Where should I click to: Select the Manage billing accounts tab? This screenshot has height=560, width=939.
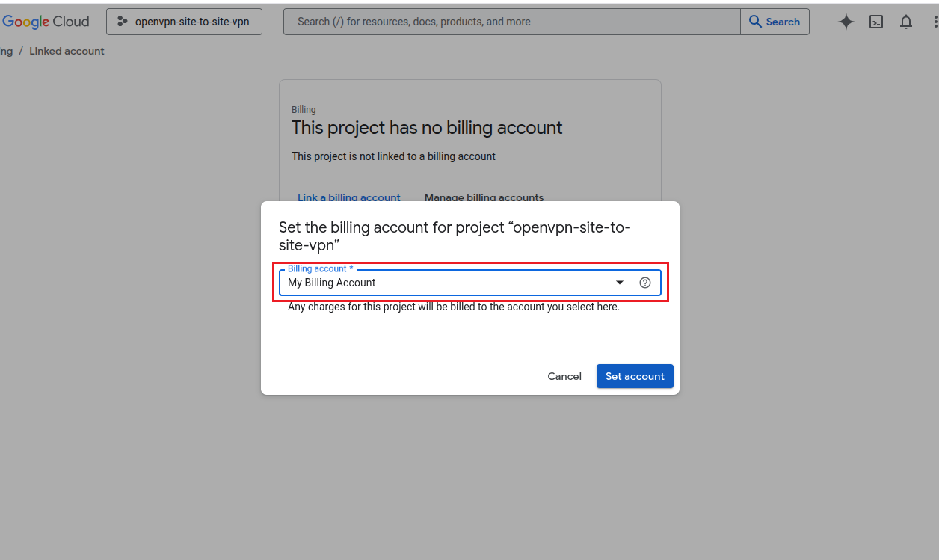484,197
